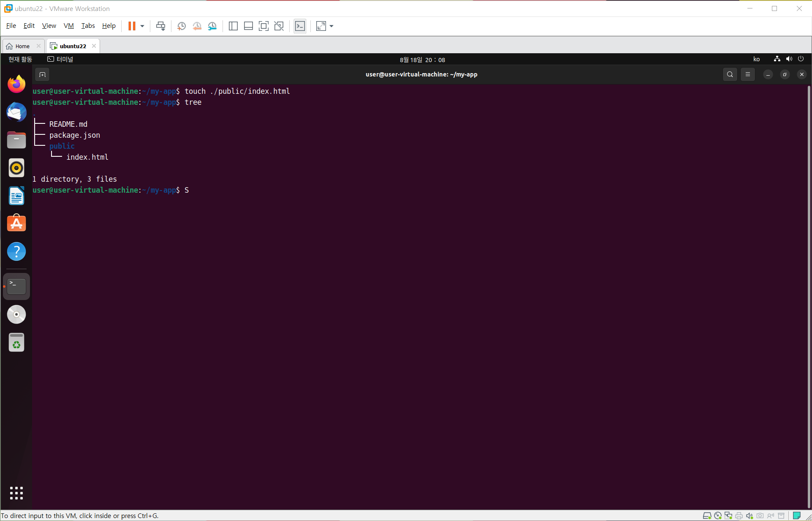Open the terminal hamburger menu
812x521 pixels.
747,74
